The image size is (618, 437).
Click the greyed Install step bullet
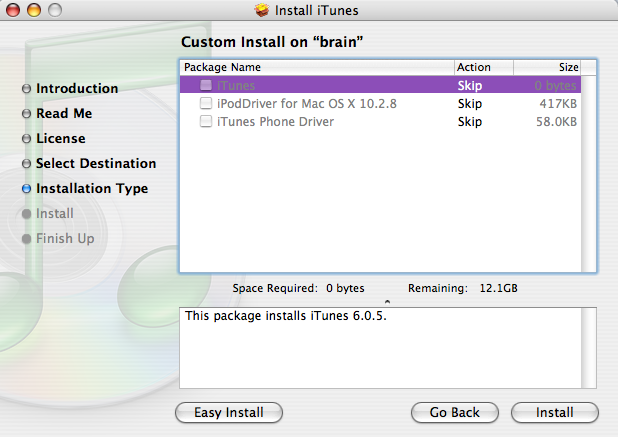(x=26, y=214)
